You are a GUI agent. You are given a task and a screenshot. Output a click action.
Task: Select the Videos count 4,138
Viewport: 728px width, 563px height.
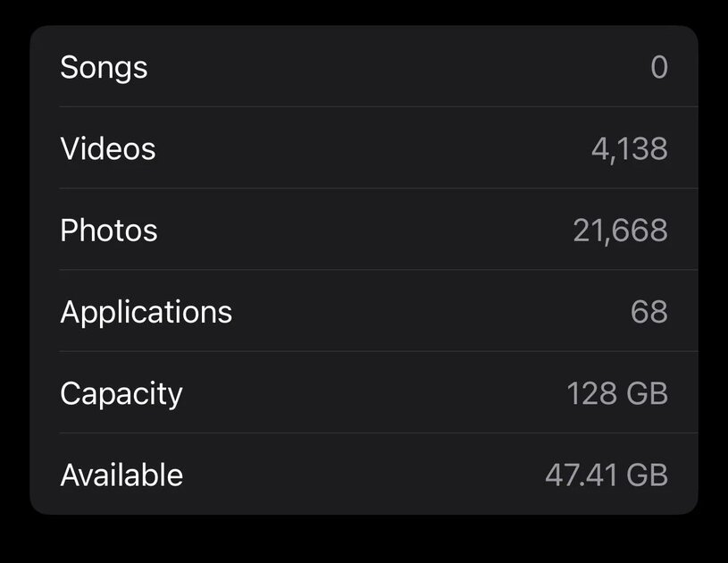(629, 149)
